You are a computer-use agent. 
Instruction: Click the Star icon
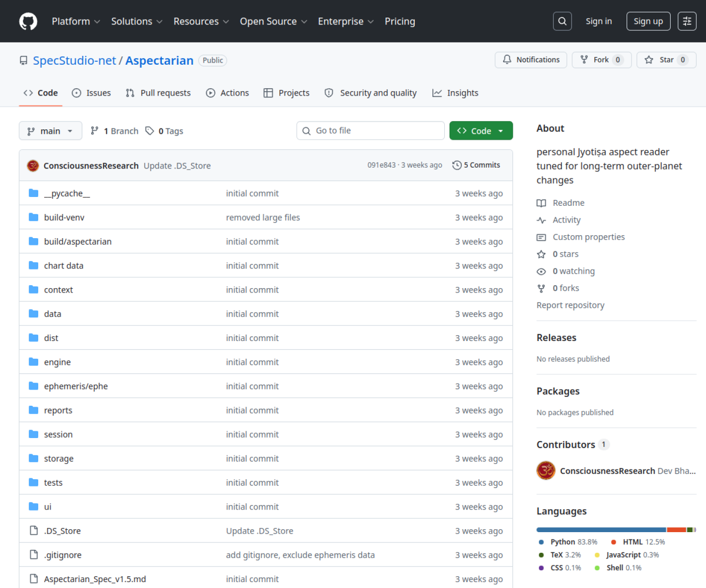pos(649,60)
